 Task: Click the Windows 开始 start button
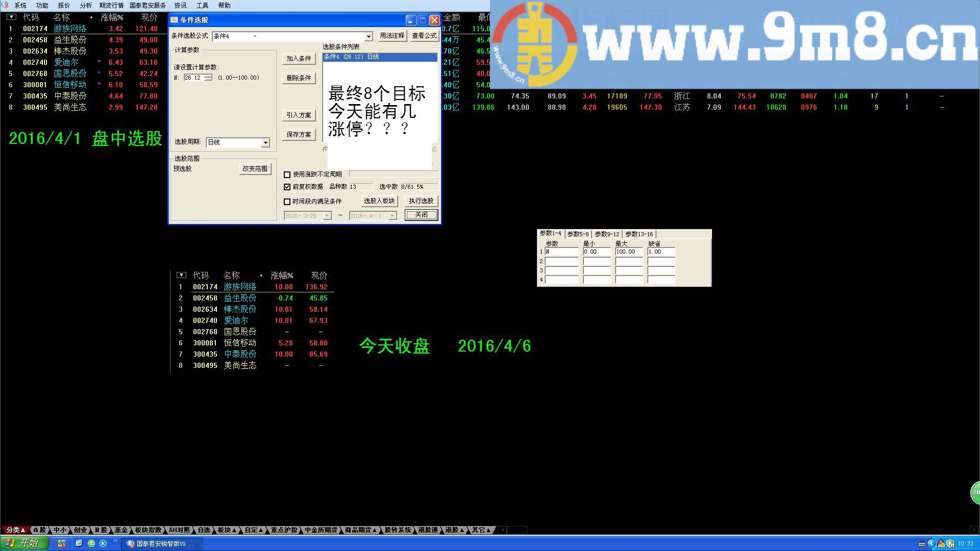[24, 543]
